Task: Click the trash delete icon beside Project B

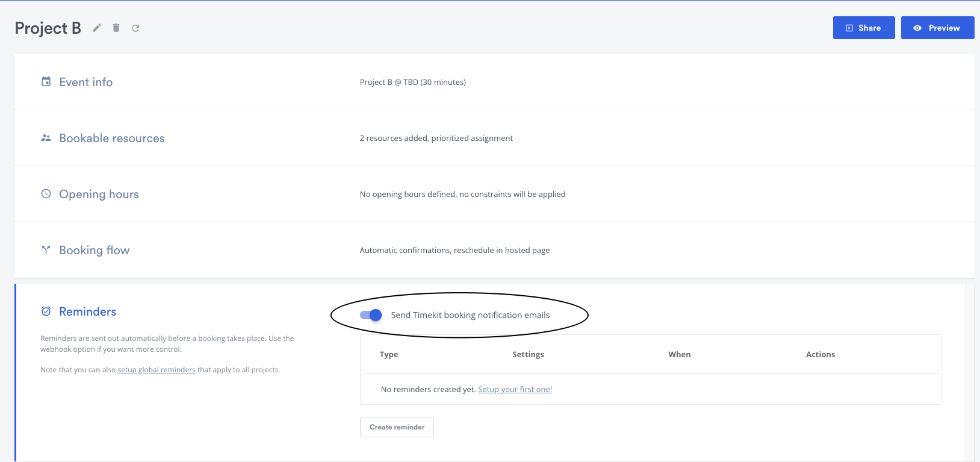Action: [116, 28]
